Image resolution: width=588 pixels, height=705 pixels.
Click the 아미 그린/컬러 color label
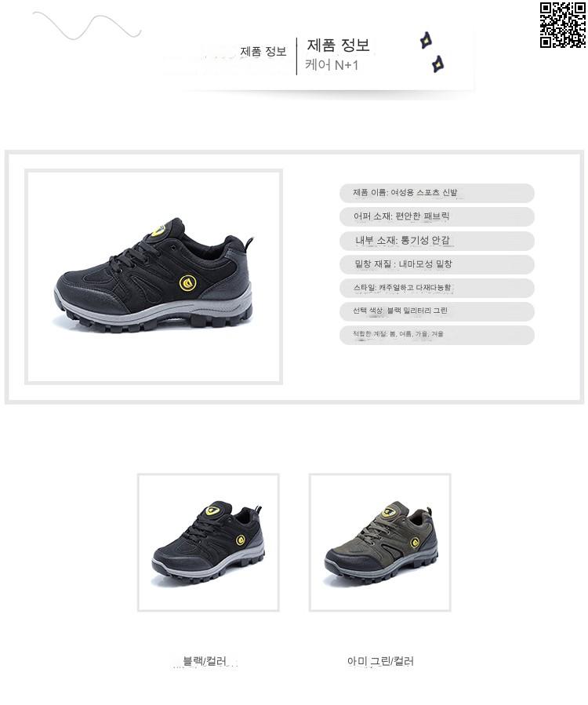[x=380, y=661]
